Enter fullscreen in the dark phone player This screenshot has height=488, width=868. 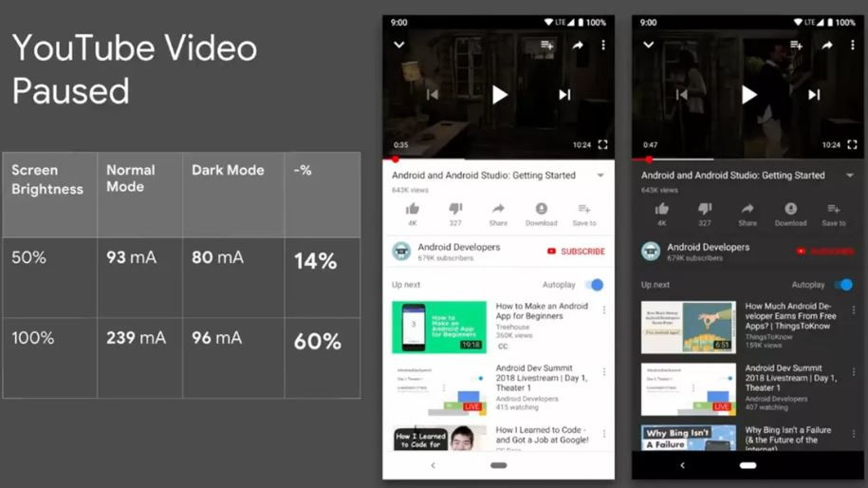(852, 144)
